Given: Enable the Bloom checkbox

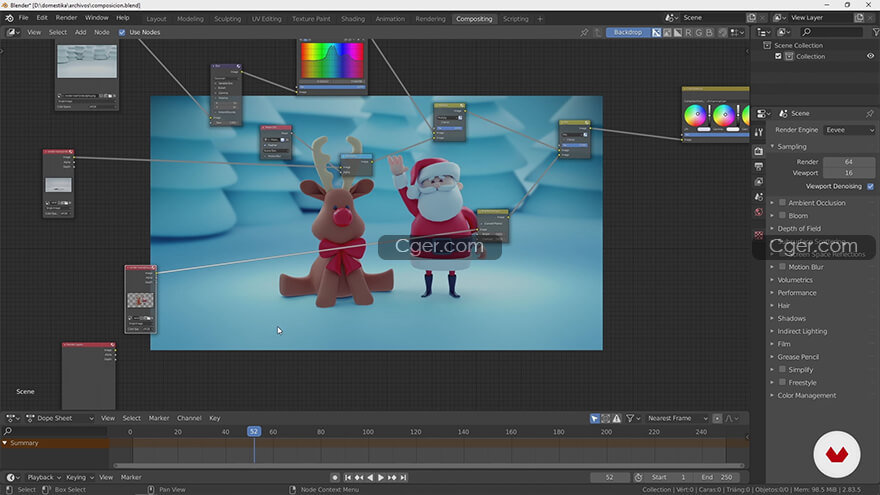Looking at the screenshot, I should tap(782, 216).
